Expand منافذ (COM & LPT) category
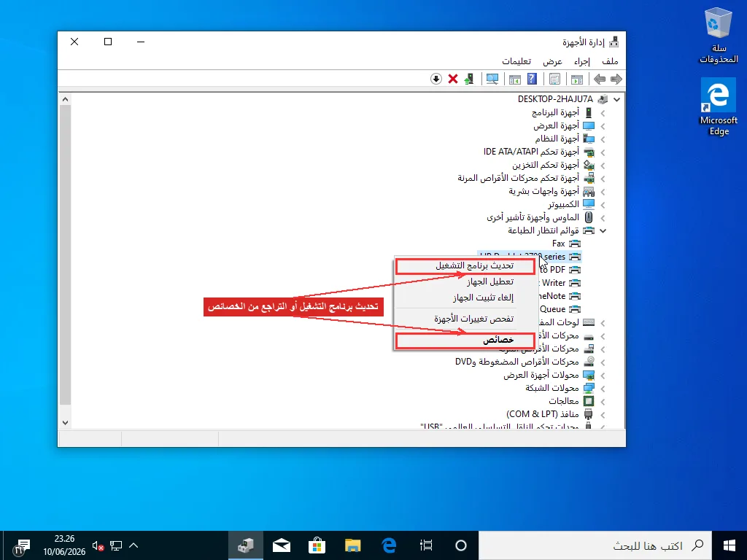This screenshot has width=747, height=560. pyautogui.click(x=603, y=414)
